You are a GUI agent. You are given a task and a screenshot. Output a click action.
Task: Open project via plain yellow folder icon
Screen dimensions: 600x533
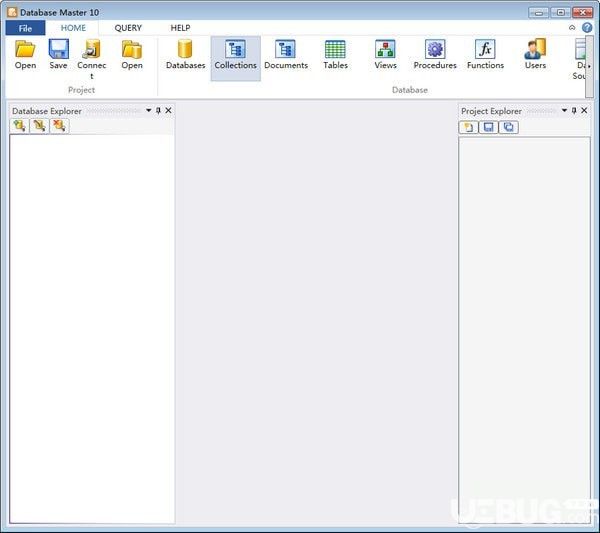pyautogui.click(x=25, y=55)
